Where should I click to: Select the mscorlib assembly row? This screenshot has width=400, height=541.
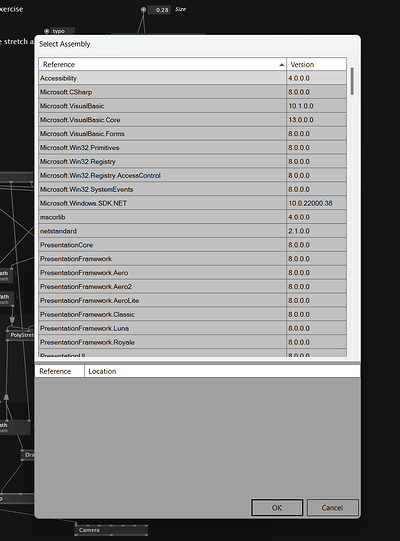193,217
